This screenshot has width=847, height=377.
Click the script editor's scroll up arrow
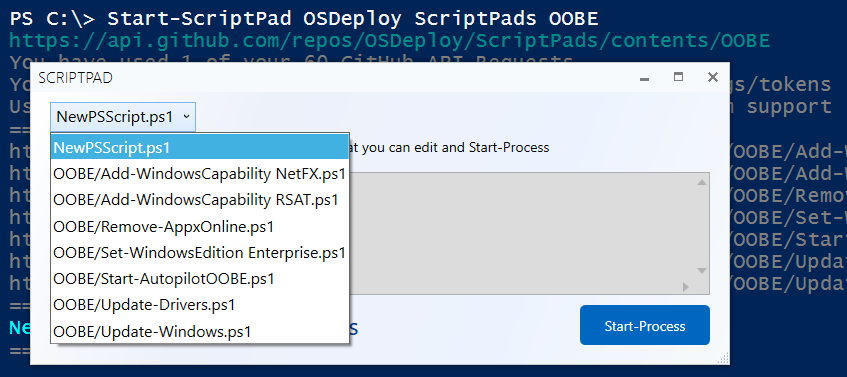(702, 183)
